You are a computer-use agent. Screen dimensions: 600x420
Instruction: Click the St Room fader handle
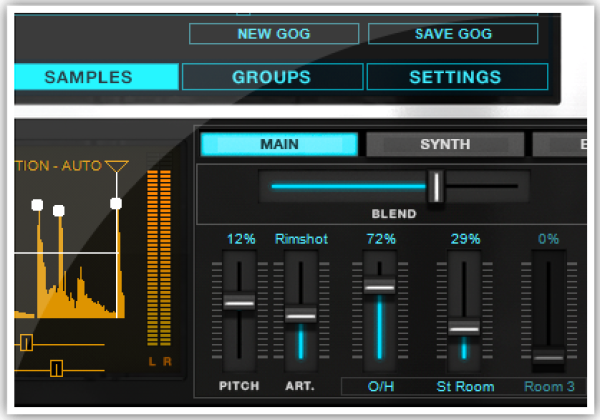(x=463, y=327)
